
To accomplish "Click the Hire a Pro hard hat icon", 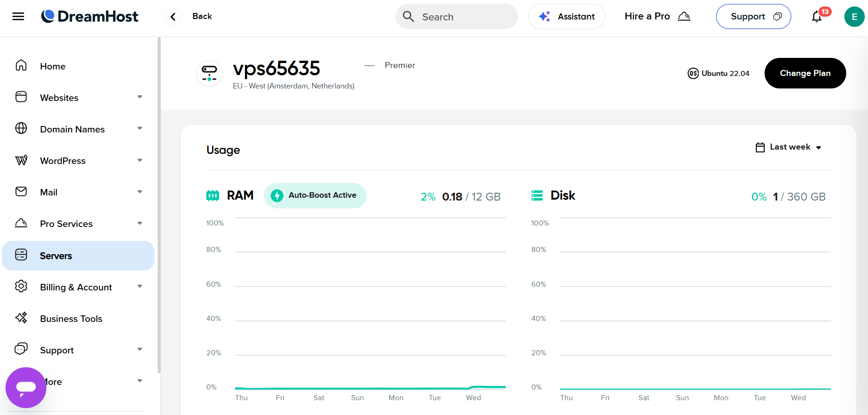I will 684,17.
